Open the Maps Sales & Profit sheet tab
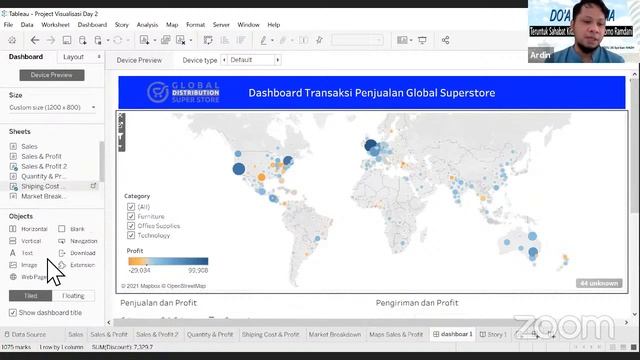 tap(396, 334)
